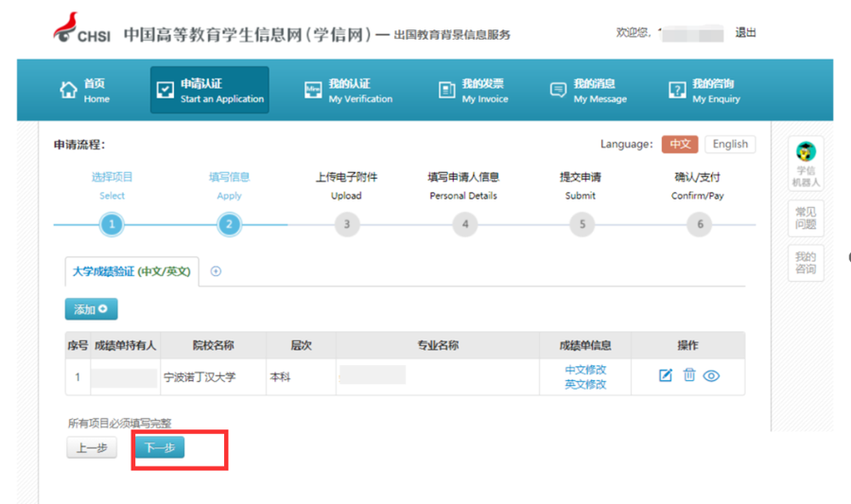
Task: Click the 层次 column header
Action: (x=302, y=345)
